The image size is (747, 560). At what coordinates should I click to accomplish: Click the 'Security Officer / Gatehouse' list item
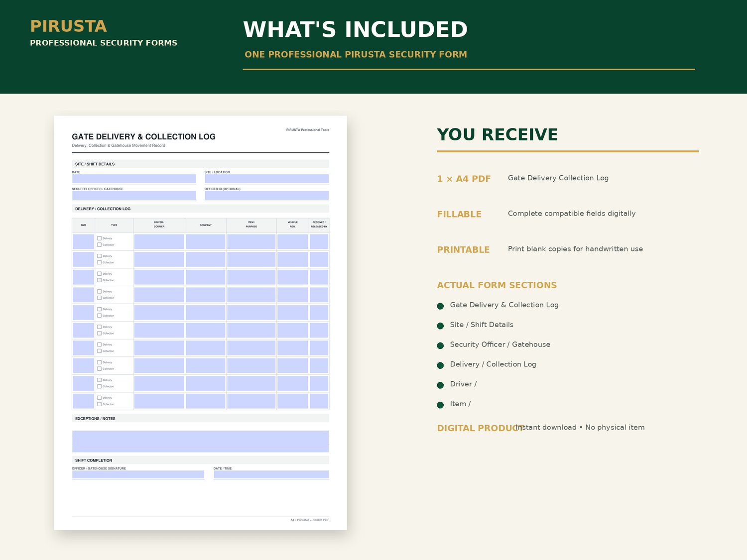pyautogui.click(x=500, y=344)
